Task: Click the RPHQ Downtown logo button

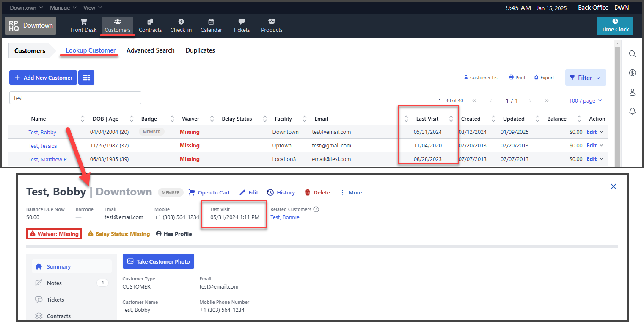Action: [x=31, y=25]
